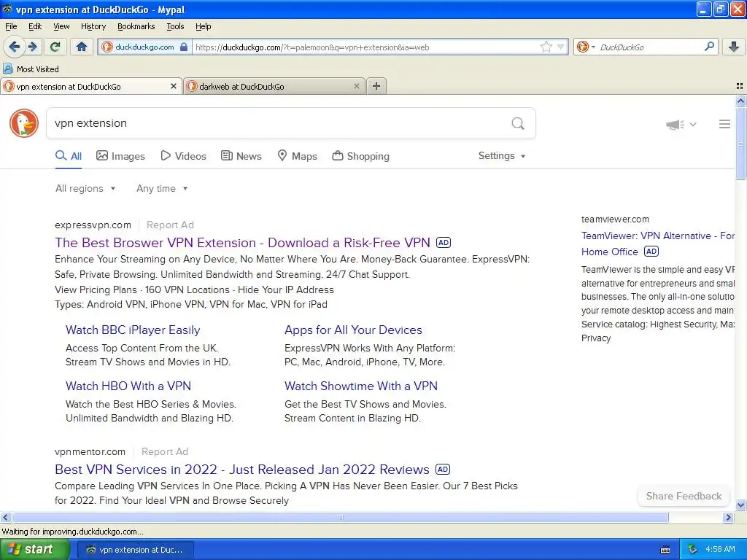
Task: Click the vertical scrollbar down arrow
Action: (740, 505)
